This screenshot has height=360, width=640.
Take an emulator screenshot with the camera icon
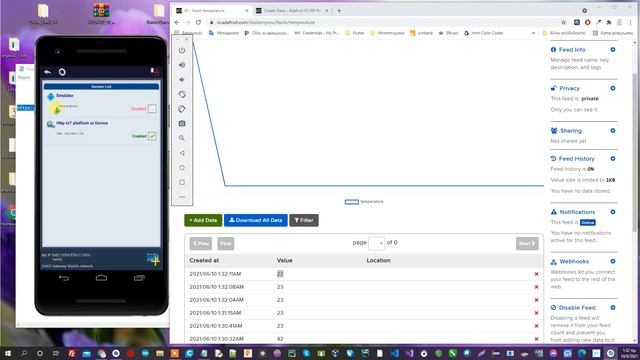(x=182, y=123)
